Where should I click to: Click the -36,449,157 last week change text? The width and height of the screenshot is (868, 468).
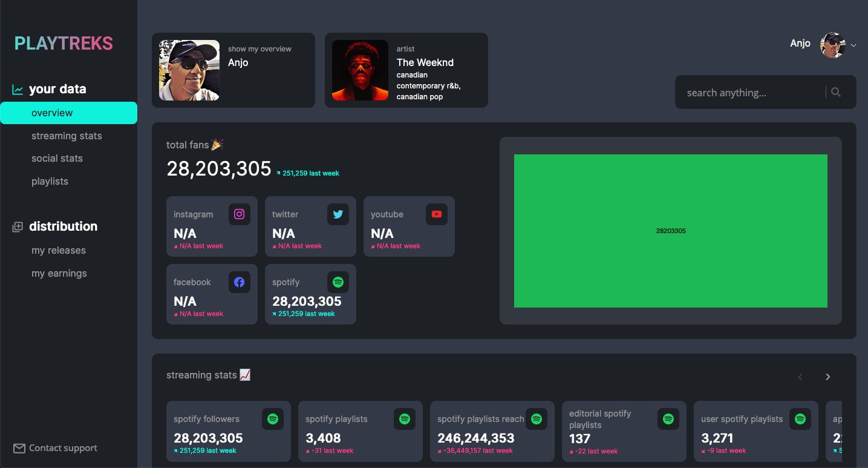click(x=478, y=450)
